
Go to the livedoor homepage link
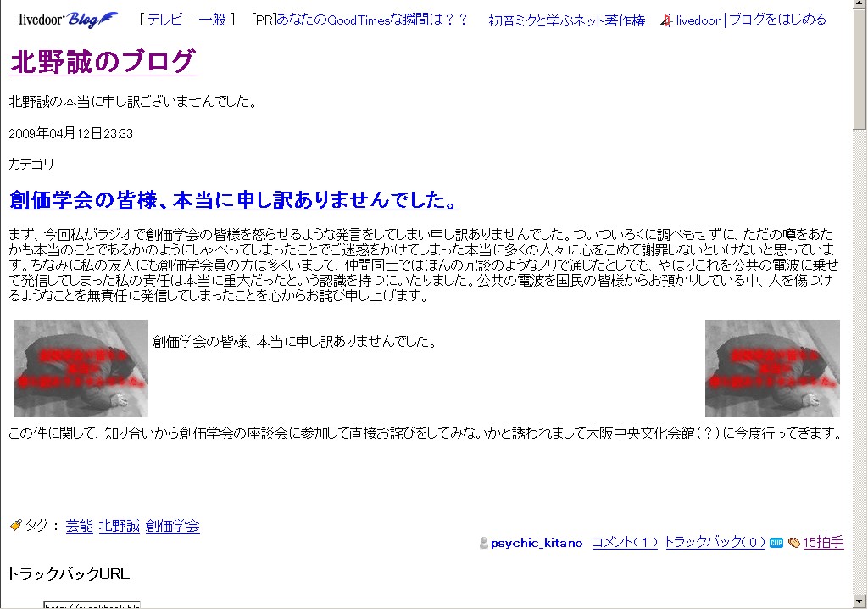[x=698, y=20]
